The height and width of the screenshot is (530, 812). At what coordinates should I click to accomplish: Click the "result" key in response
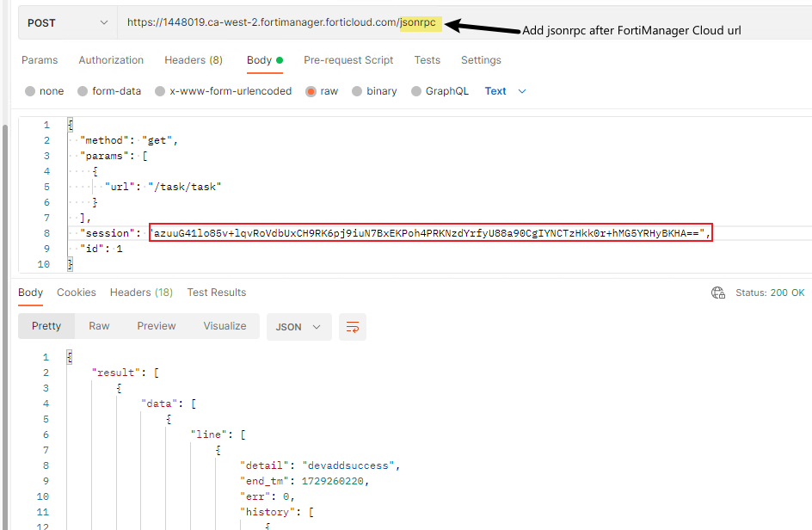pyautogui.click(x=116, y=373)
